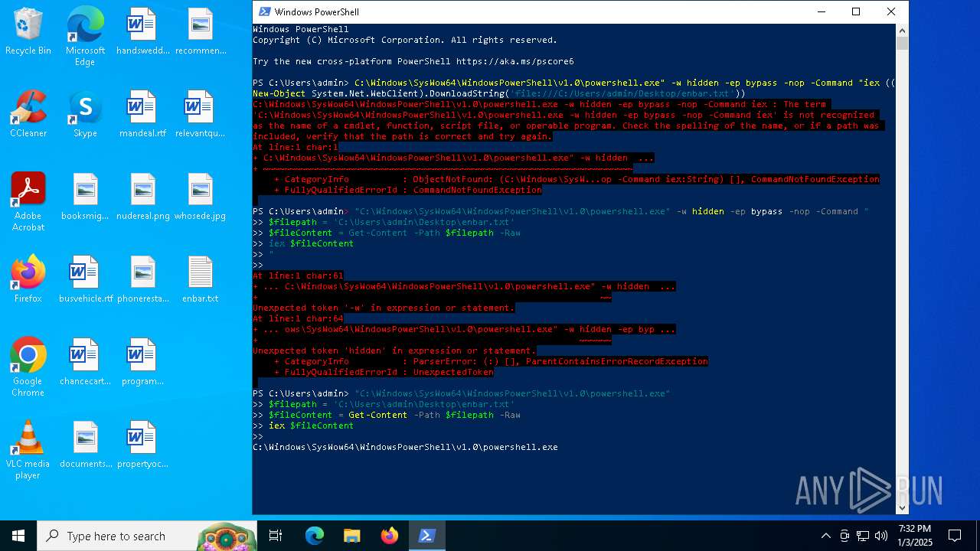Click 'Copyright (C) Microsoft Corporation' line

[405, 40]
